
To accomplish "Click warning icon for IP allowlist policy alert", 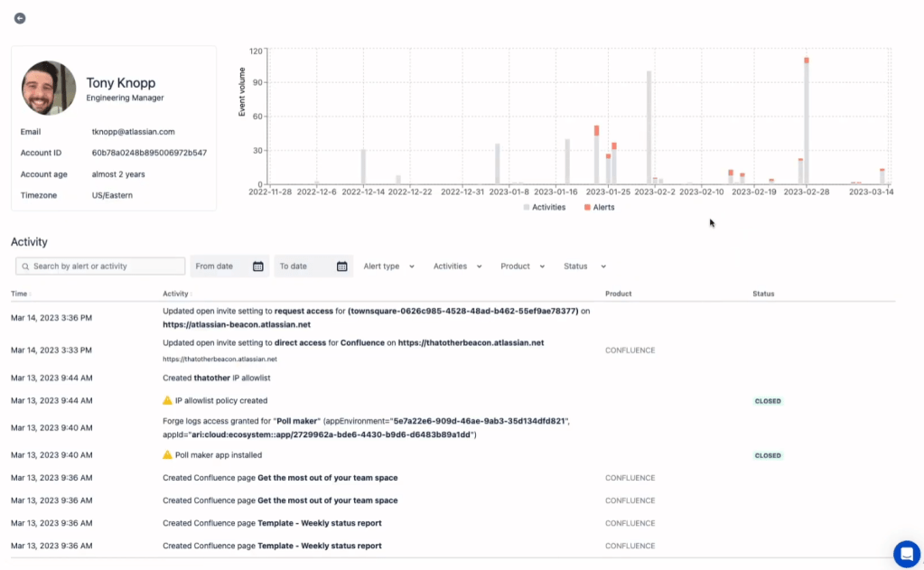I will tap(167, 400).
